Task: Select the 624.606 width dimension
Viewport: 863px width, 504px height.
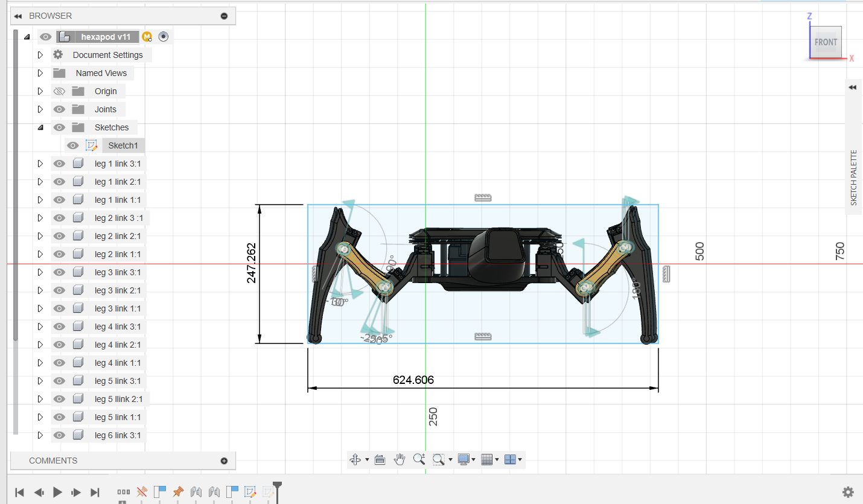Action: (413, 380)
